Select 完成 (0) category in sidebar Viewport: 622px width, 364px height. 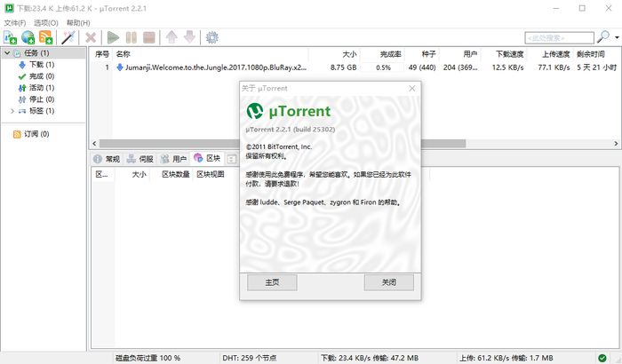click(x=42, y=76)
